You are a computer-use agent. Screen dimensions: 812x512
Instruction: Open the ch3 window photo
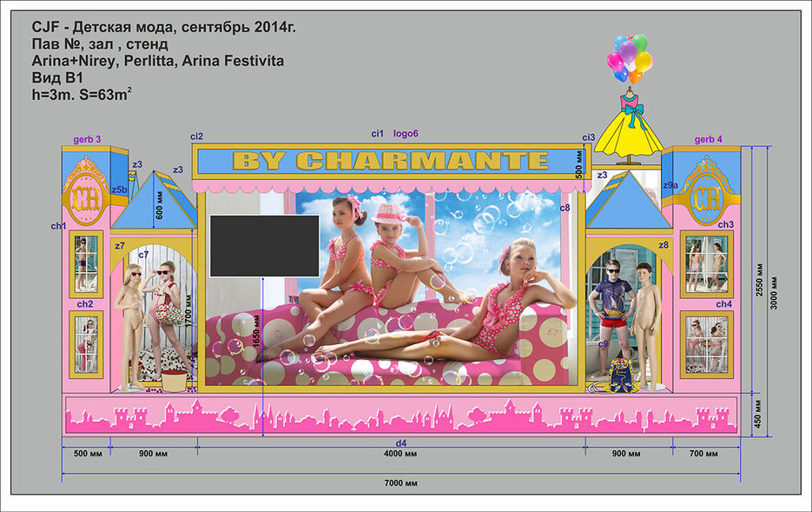pyautogui.click(x=706, y=263)
